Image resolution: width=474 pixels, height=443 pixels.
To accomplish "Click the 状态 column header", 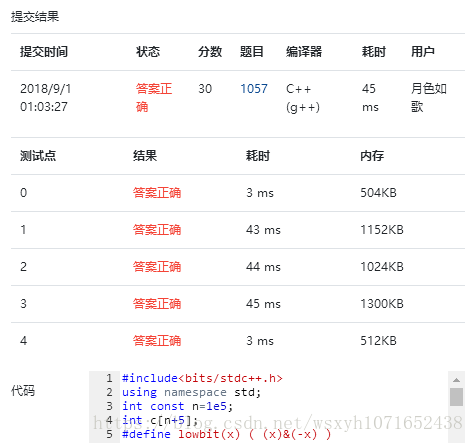I will (148, 52).
